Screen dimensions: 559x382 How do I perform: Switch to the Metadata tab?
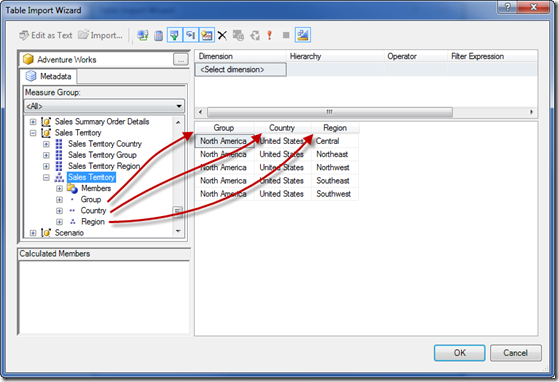(49, 76)
